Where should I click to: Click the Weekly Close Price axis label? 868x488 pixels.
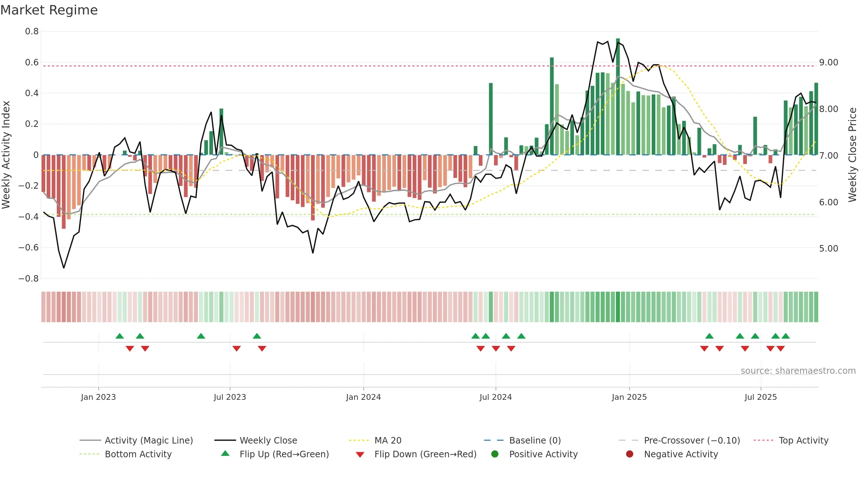(x=852, y=155)
